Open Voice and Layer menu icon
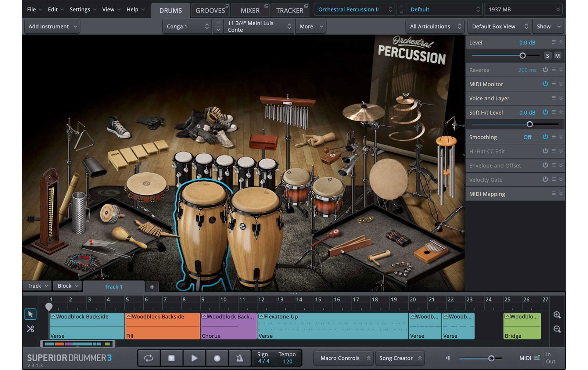The height and width of the screenshot is (370, 588). pyautogui.click(x=553, y=98)
